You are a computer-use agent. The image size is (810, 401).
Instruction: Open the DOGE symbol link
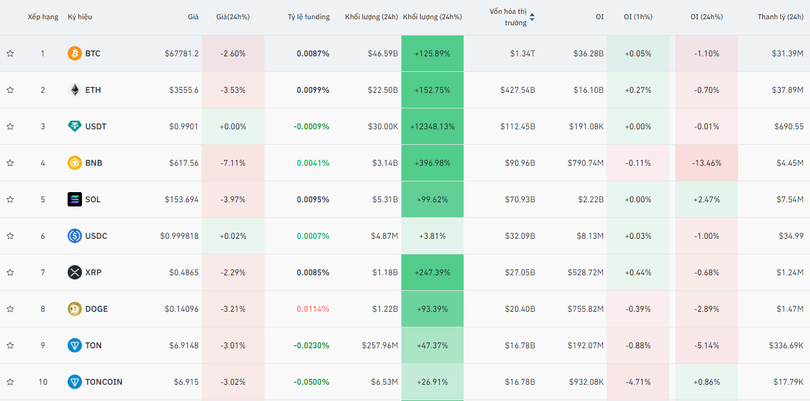[97, 309]
